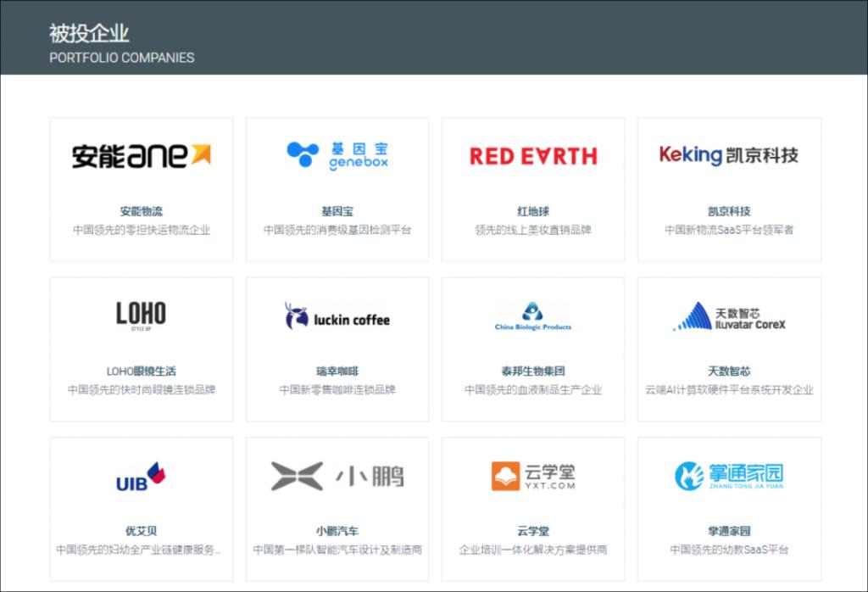
Task: Click description 中国领先的消费级基因检测平台
Action: [337, 230]
